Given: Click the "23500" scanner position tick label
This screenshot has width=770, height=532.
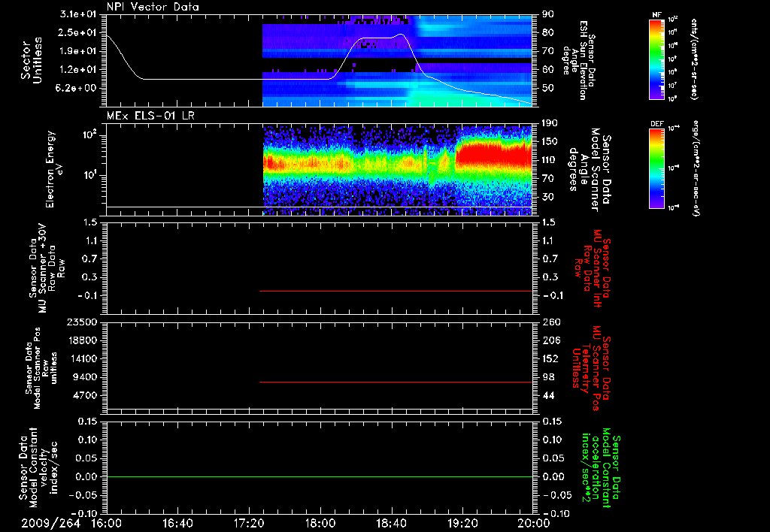Looking at the screenshot, I should [81, 322].
